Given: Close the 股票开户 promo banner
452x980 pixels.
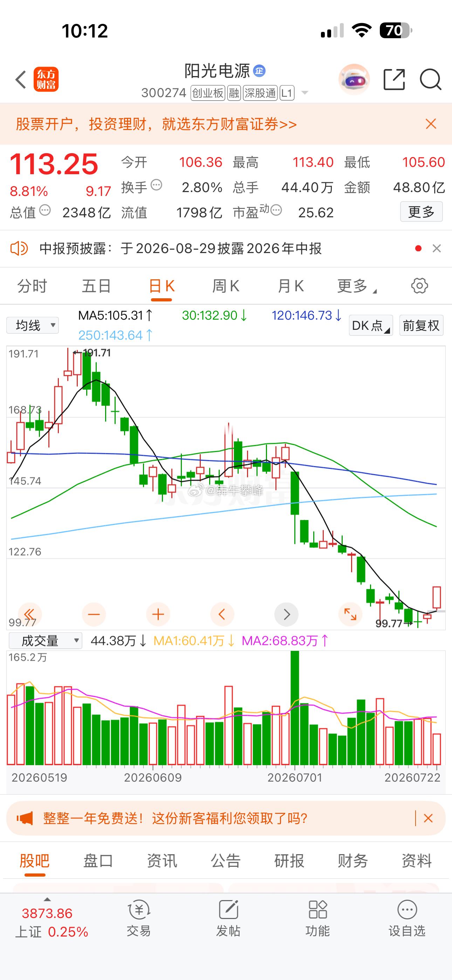Looking at the screenshot, I should pos(431,124).
